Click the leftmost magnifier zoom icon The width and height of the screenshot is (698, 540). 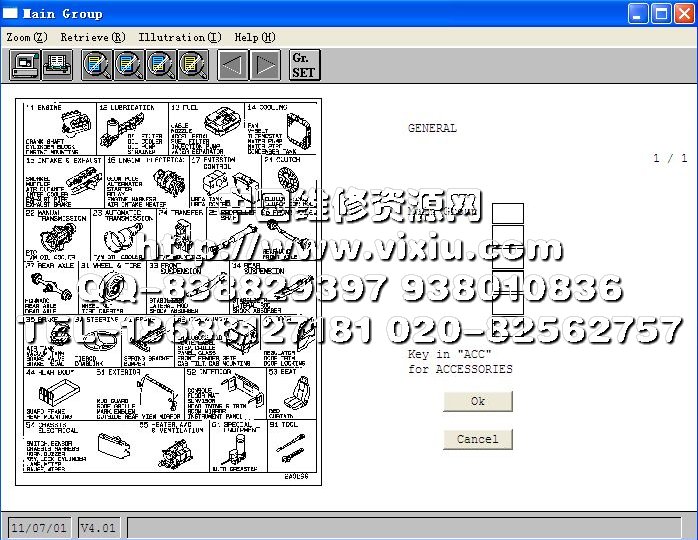click(x=98, y=66)
